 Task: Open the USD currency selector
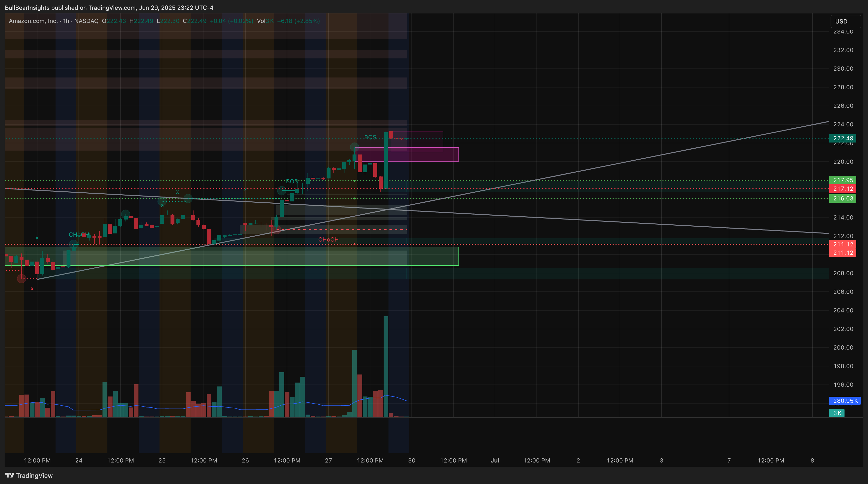(845, 21)
